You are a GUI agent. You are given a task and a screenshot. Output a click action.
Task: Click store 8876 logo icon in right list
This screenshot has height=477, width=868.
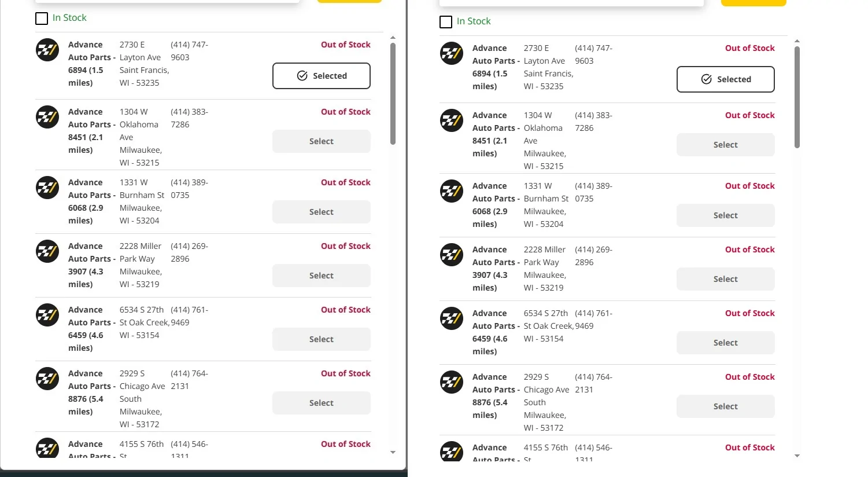452,383
